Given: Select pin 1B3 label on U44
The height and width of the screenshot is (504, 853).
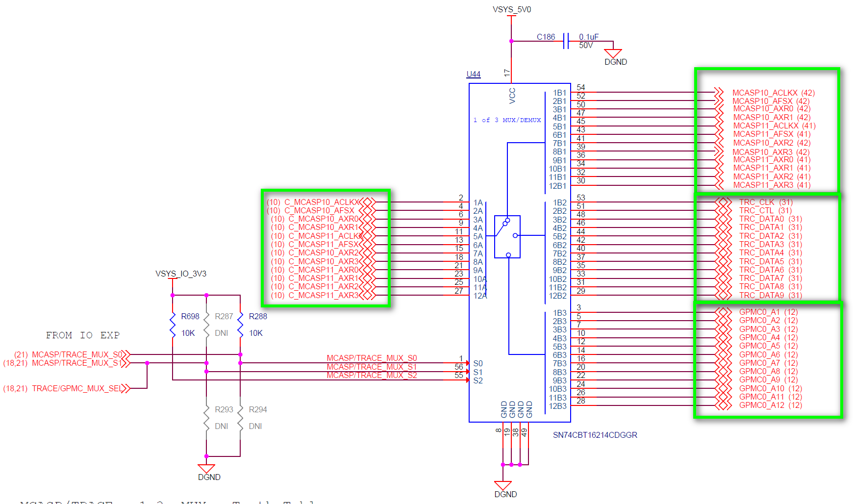Looking at the screenshot, I should click(559, 313).
